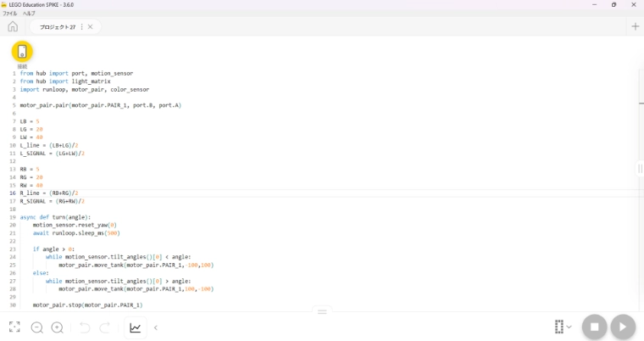Click 'LG = 20' on line 8

click(x=31, y=129)
